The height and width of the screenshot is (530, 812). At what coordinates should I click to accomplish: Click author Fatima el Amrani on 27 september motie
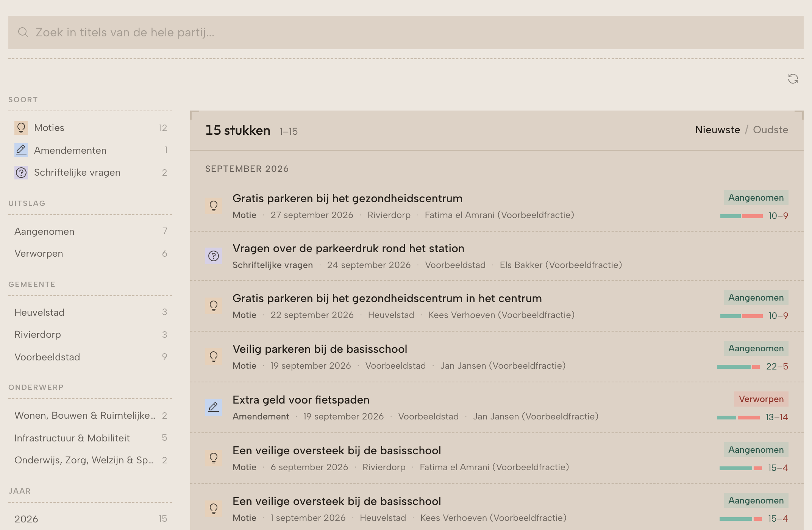[x=499, y=215]
